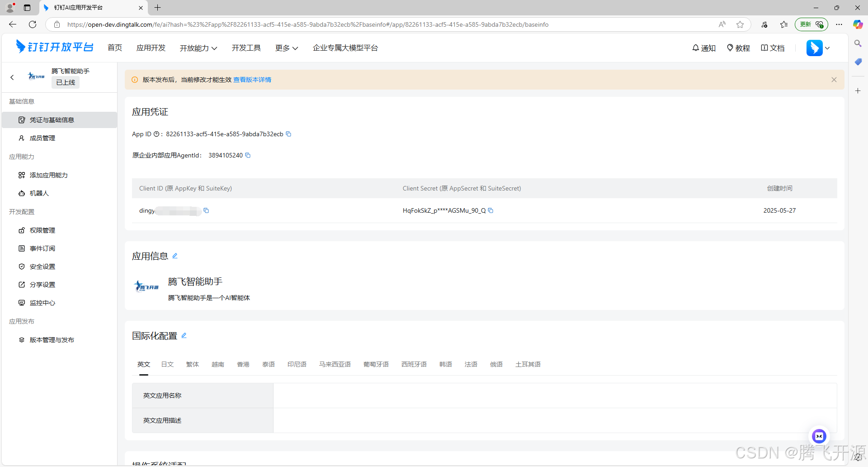Go back in browser history
This screenshot has height=467, width=868.
tap(13, 24)
